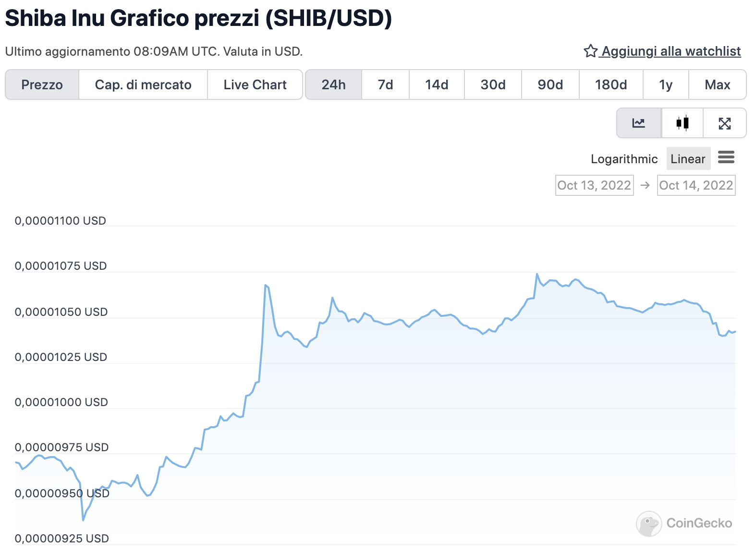The height and width of the screenshot is (552, 756).
Task: Enable the Logarithmic scale
Action: [x=624, y=159]
